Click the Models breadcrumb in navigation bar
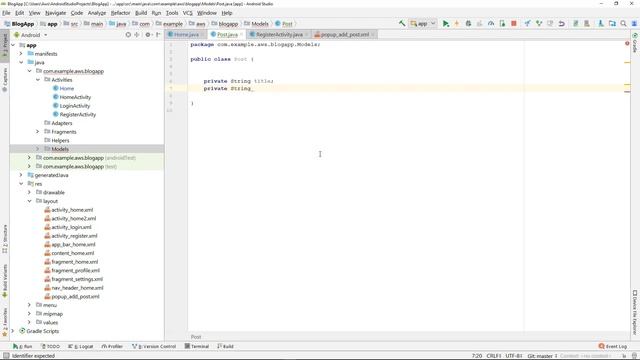The height and width of the screenshot is (360, 640). pos(256,24)
